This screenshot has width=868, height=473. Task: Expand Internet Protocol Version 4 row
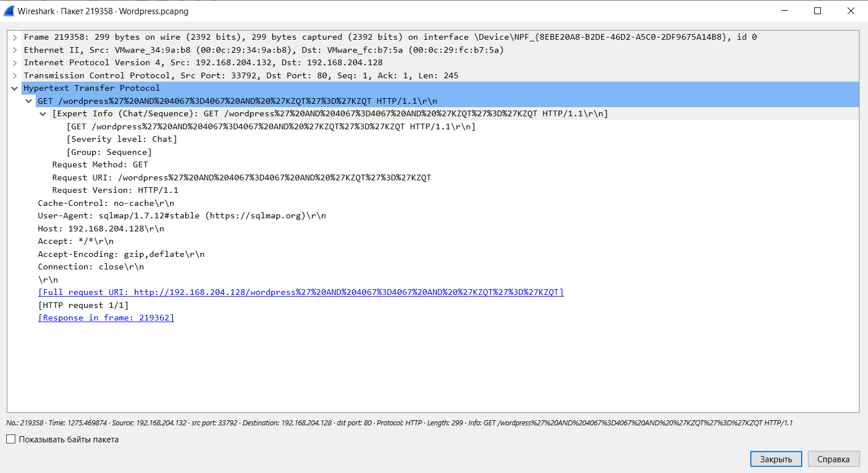[15, 63]
